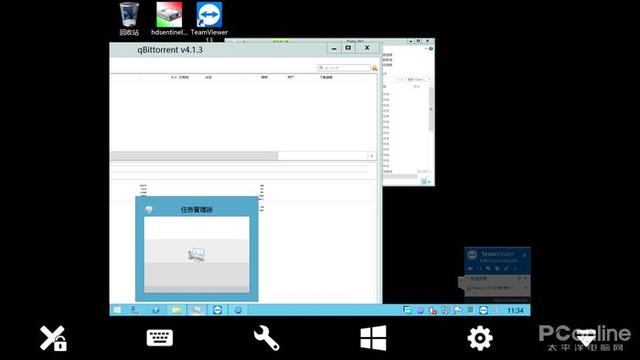
Task: Open the gear settings in bottom toolbar
Action: [x=480, y=338]
